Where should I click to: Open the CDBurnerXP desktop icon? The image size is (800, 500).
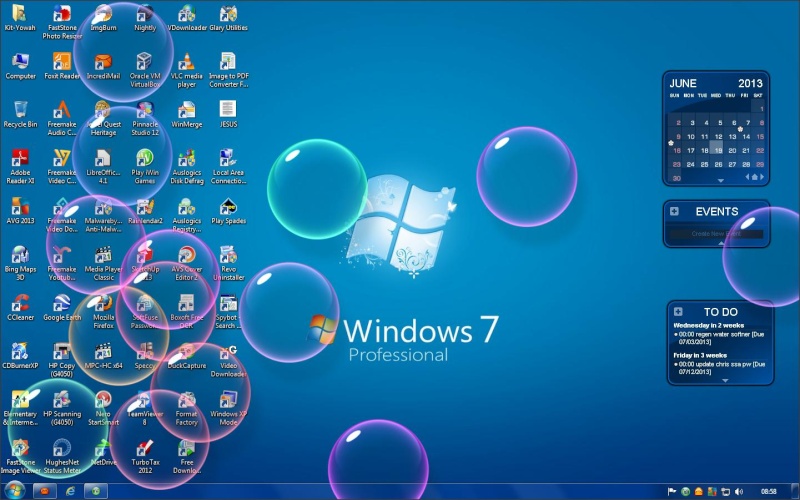coord(20,356)
